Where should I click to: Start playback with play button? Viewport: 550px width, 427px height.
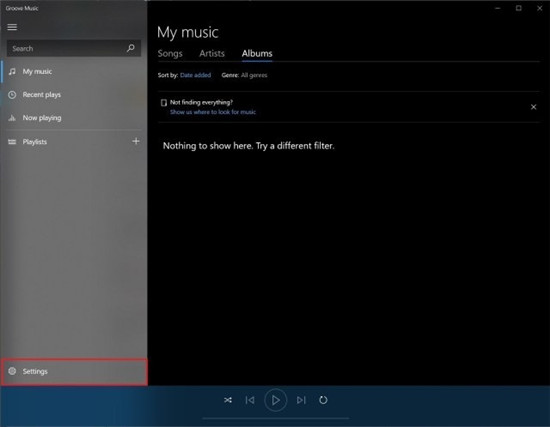pos(276,400)
